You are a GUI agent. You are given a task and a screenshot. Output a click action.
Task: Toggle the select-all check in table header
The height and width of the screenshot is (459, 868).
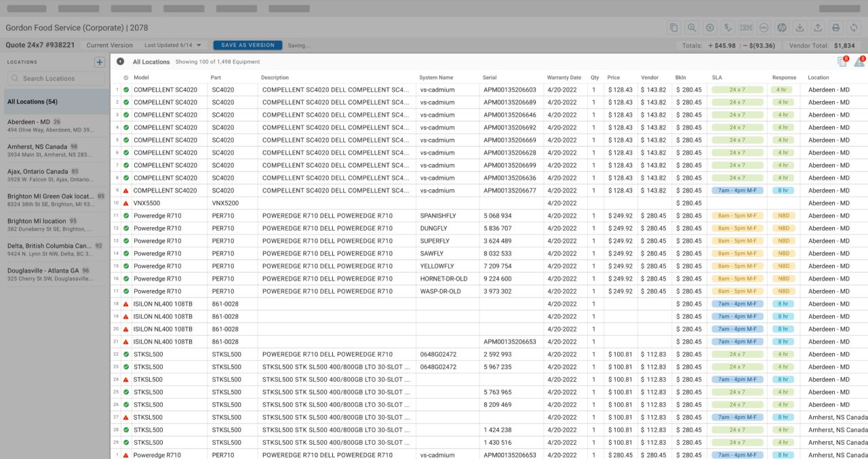tap(126, 78)
